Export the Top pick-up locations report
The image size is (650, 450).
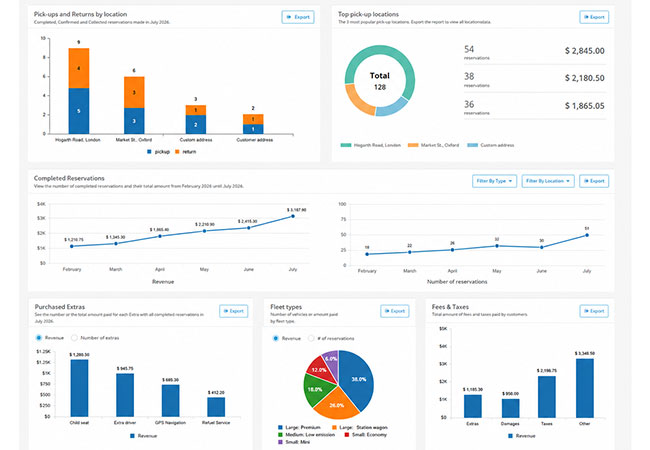pos(594,17)
